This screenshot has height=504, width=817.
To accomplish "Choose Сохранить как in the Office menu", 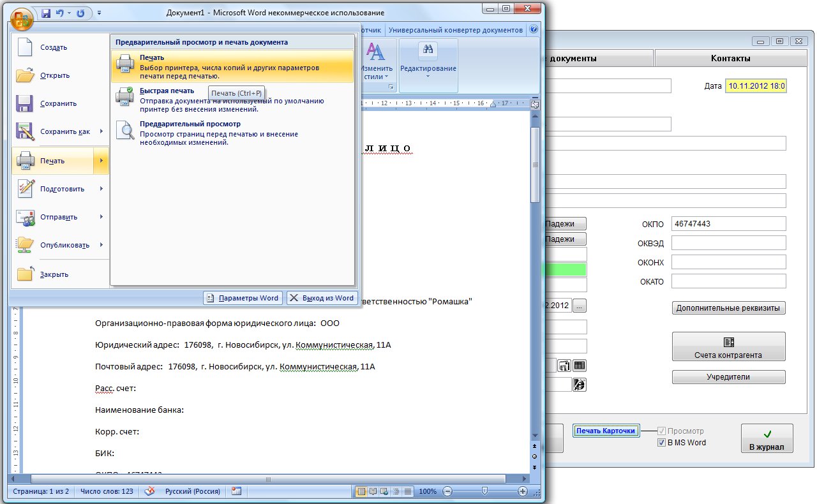I will 52,131.
